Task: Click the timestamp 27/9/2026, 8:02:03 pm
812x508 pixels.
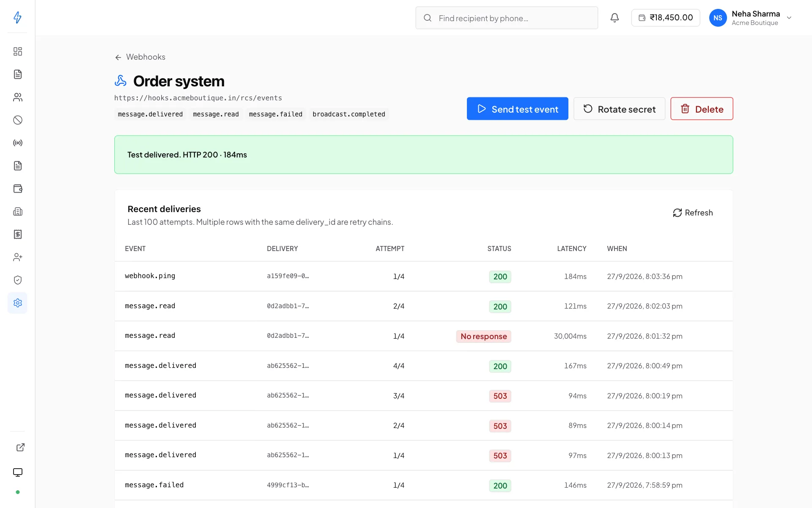Action: [x=645, y=306]
